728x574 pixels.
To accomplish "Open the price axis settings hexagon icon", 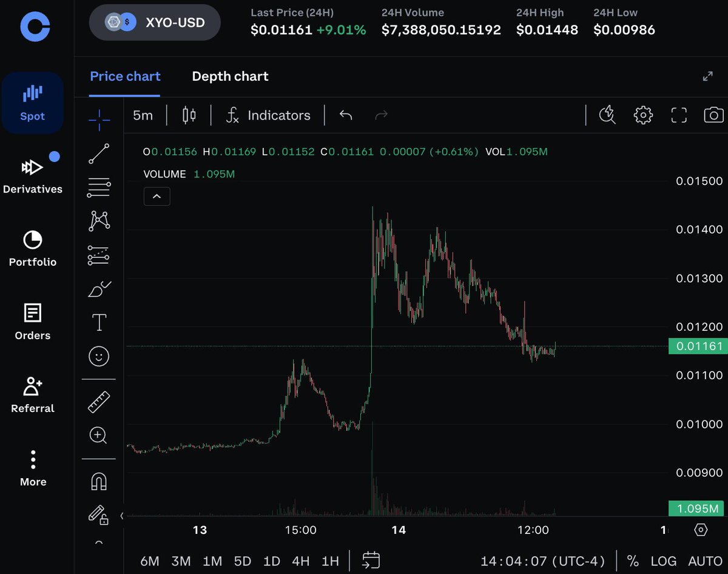I will pos(701,530).
